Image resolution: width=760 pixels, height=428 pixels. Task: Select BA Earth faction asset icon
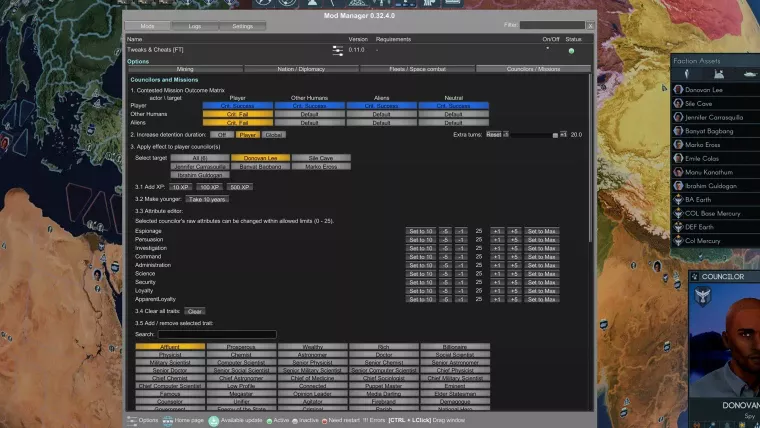click(678, 200)
